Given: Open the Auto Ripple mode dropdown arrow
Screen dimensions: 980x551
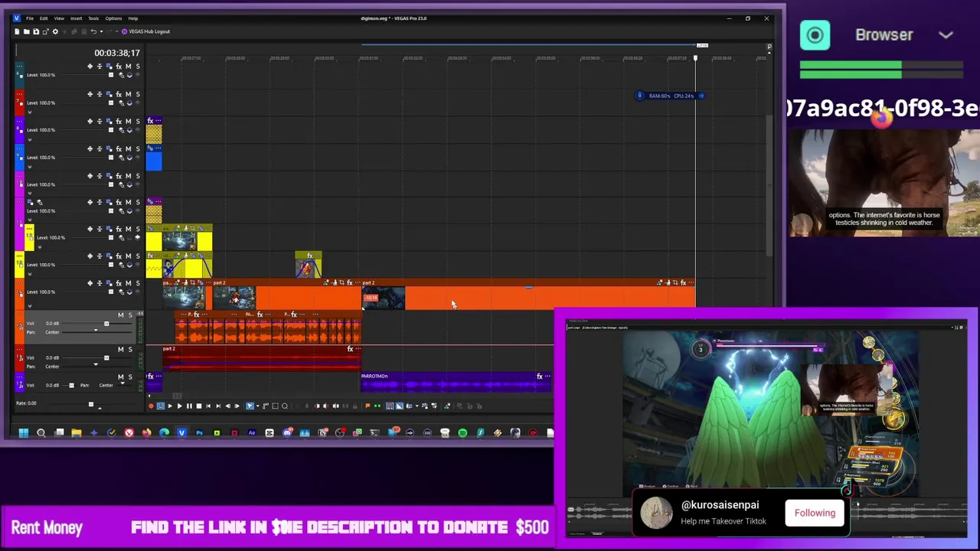Looking at the screenshot, I should [x=417, y=406].
